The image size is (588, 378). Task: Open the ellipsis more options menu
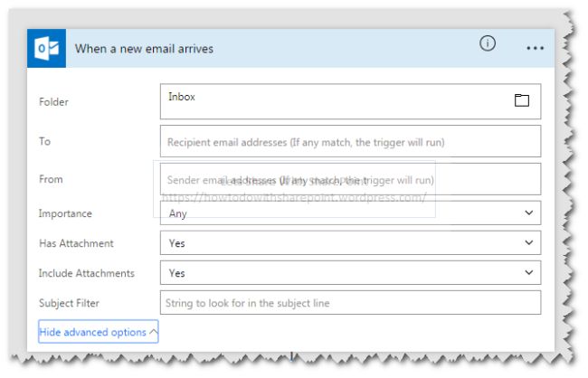tap(535, 48)
